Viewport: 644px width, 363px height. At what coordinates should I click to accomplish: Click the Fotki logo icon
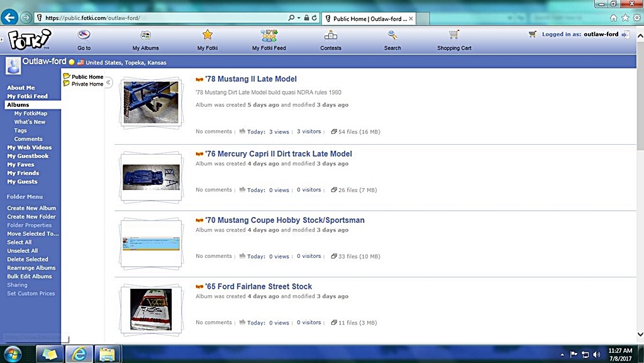(29, 39)
